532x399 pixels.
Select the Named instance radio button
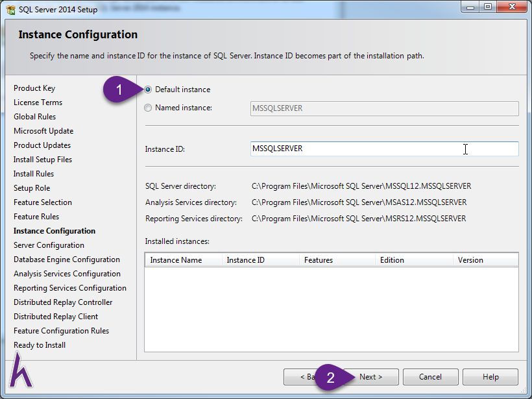click(148, 108)
